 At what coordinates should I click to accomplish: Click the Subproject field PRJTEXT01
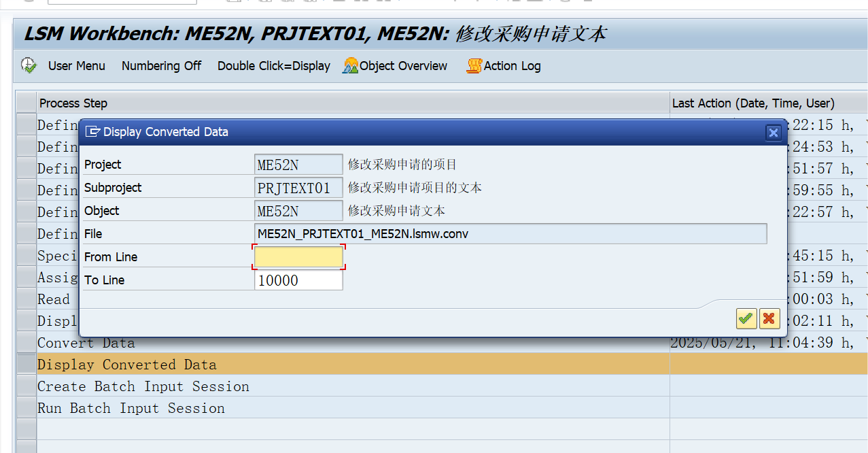click(x=298, y=187)
